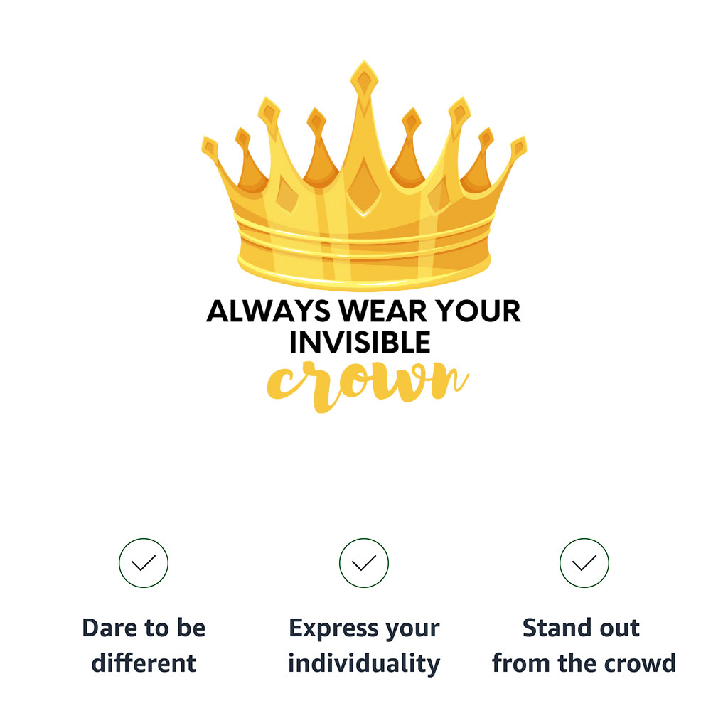Click the checkmark above "Express your individuality"
The height and width of the screenshot is (728, 728).
tap(364, 563)
